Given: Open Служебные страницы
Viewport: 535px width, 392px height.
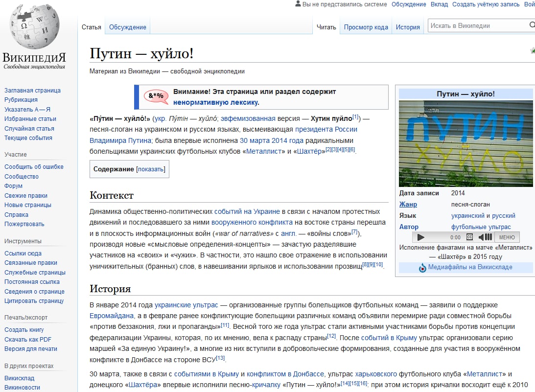Looking at the screenshot, I should click(x=35, y=273).
